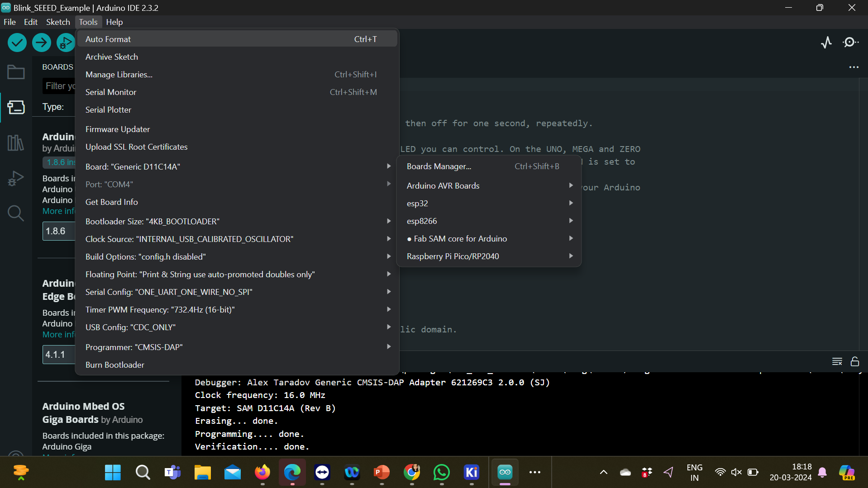Open Boards Manager from board submenu
This screenshot has width=868, height=488.
(489, 166)
